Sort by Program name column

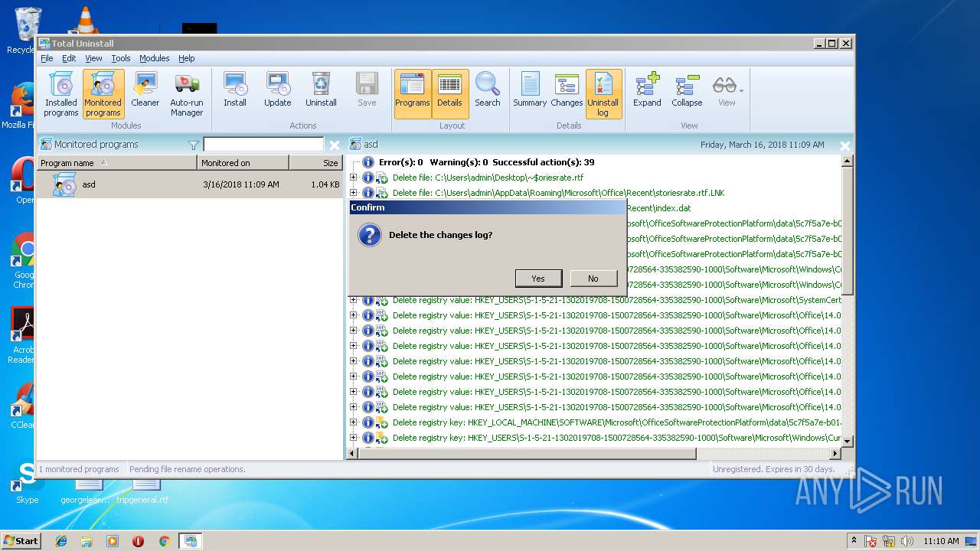117,162
